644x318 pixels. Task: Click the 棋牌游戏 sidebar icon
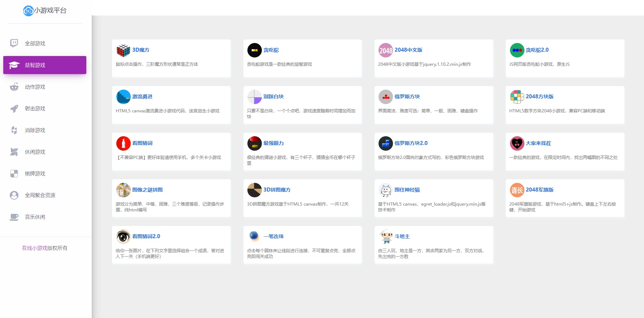click(14, 173)
